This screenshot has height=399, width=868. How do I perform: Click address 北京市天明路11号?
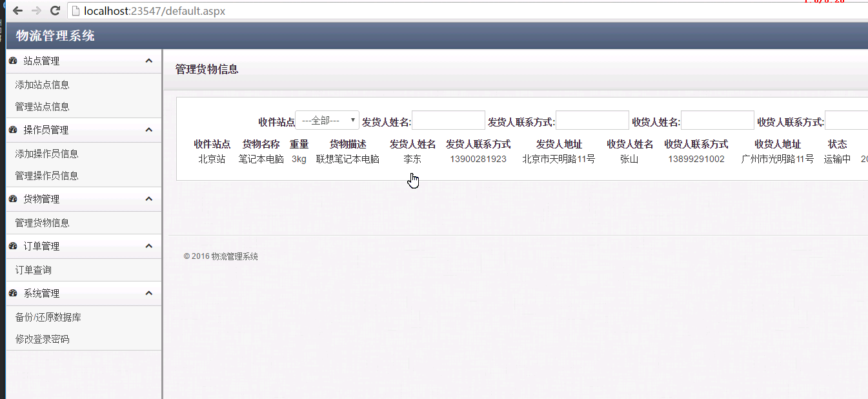pyautogui.click(x=559, y=159)
